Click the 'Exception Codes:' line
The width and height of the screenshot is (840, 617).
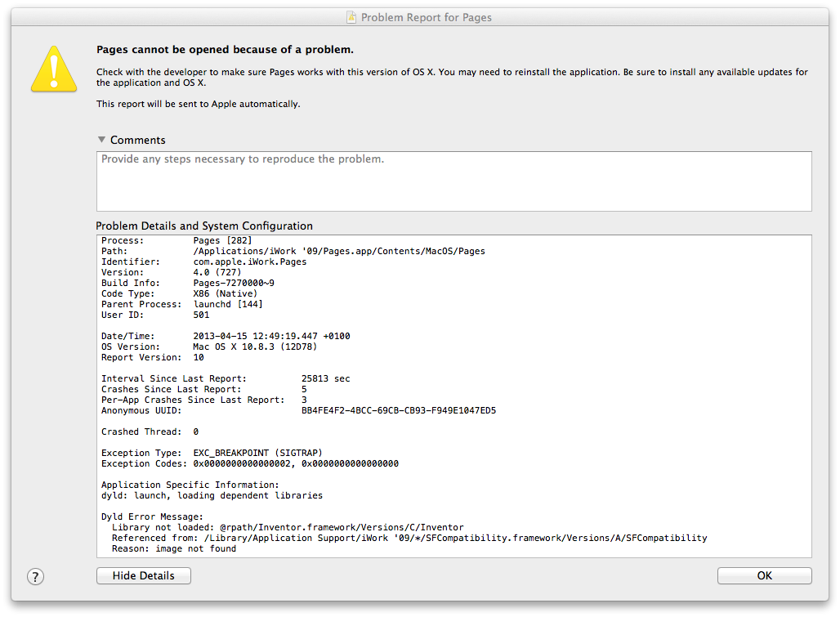point(250,464)
